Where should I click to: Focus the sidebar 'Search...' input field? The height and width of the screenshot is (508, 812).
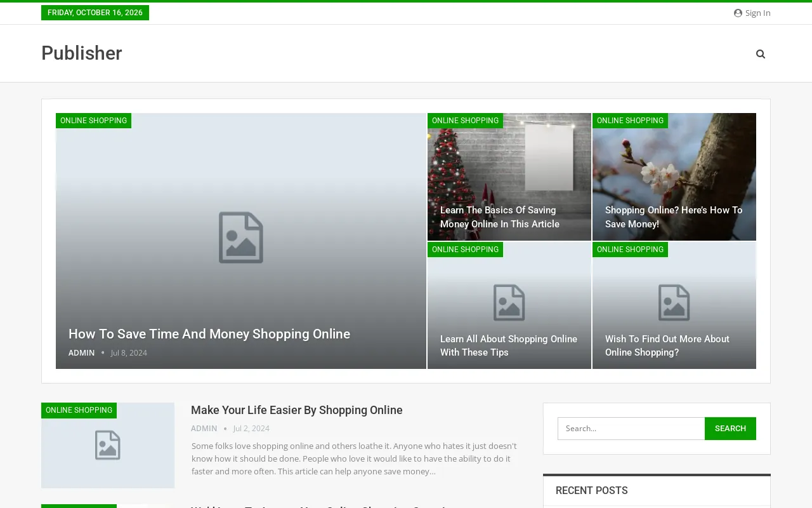pos(631,429)
